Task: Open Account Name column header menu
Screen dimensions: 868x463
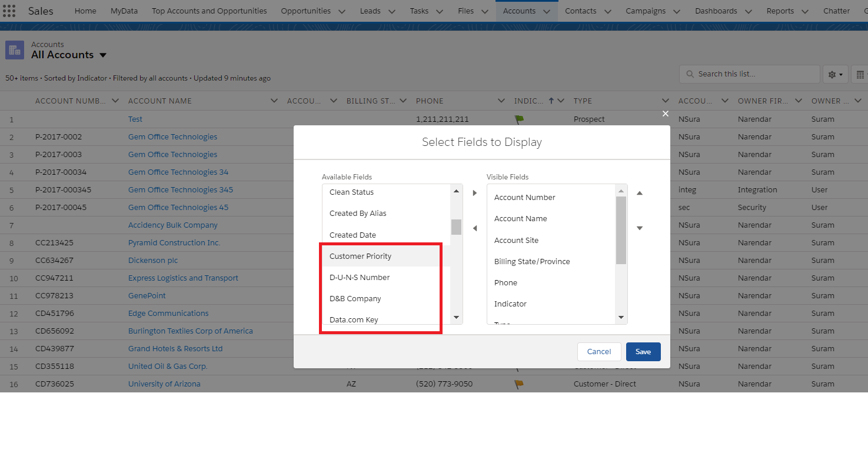Action: tap(274, 101)
